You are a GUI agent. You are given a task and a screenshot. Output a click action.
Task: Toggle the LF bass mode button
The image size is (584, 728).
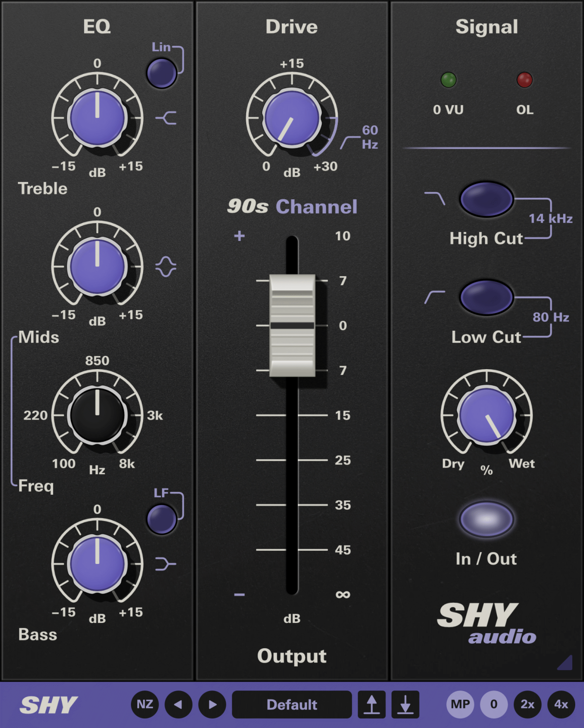pyautogui.click(x=162, y=519)
